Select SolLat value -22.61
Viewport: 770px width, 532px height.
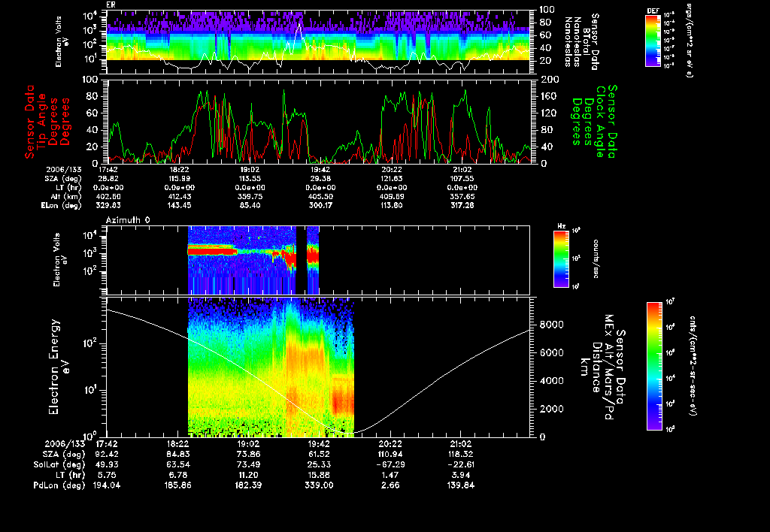tap(461, 464)
